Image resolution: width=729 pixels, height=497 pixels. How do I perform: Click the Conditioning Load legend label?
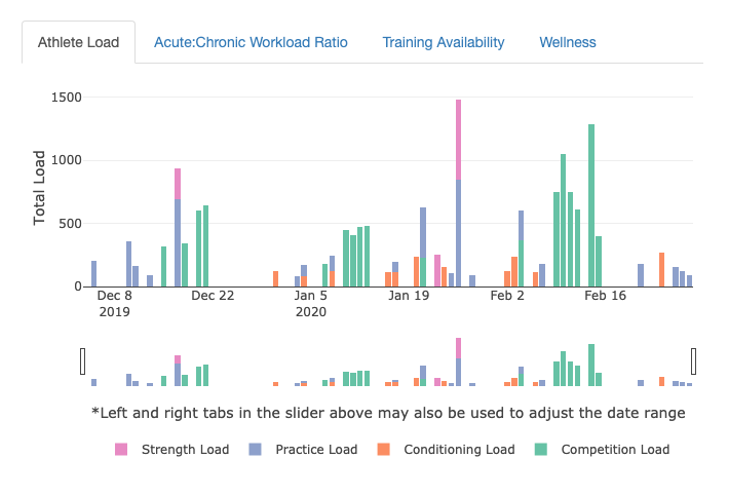459,450
